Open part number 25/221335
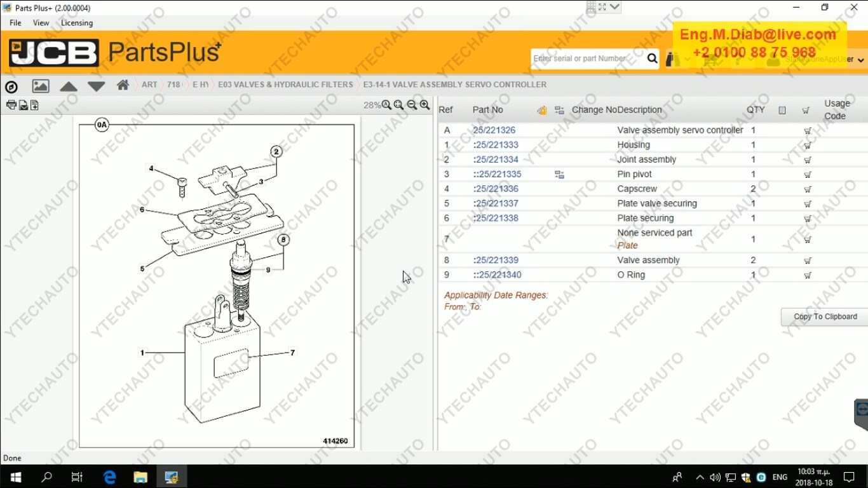This screenshot has height=488, width=868. (x=497, y=174)
